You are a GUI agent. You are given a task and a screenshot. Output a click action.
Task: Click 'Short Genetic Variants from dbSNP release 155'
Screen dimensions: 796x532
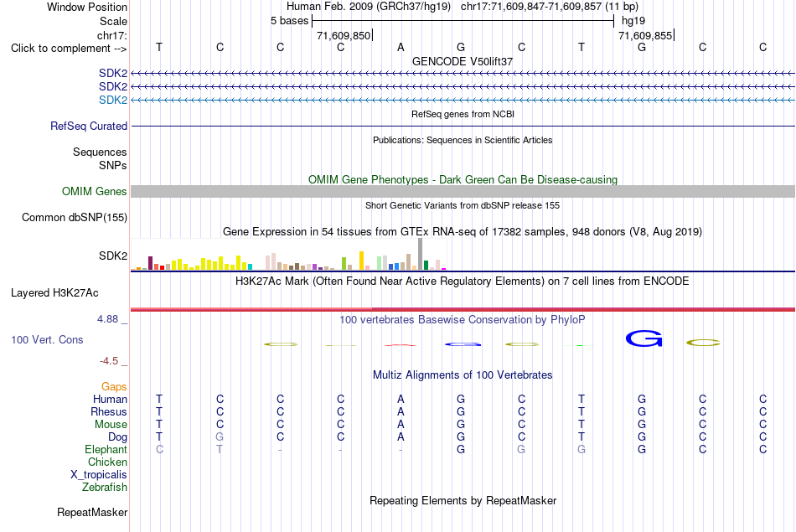[x=463, y=205]
